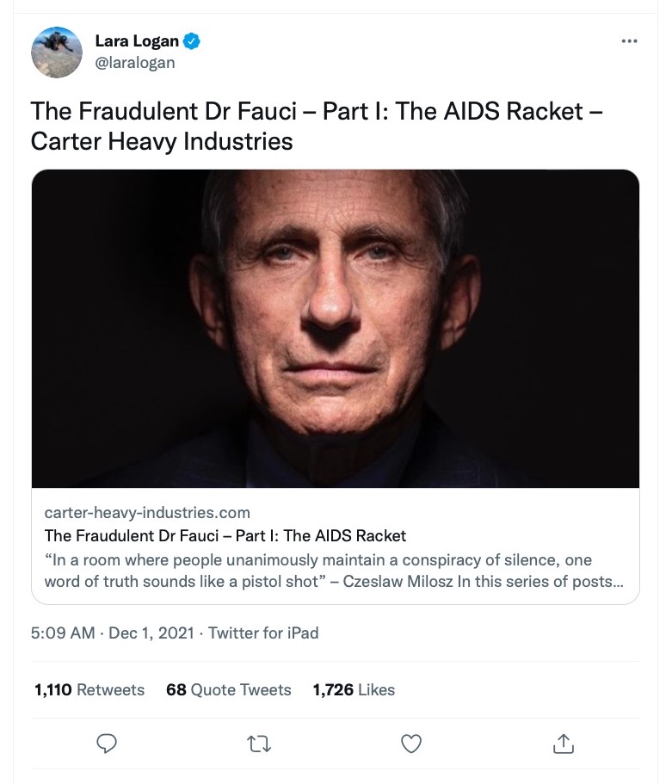Click the blue verified badge
Viewport: 672px width, 784px height.
pos(194,41)
